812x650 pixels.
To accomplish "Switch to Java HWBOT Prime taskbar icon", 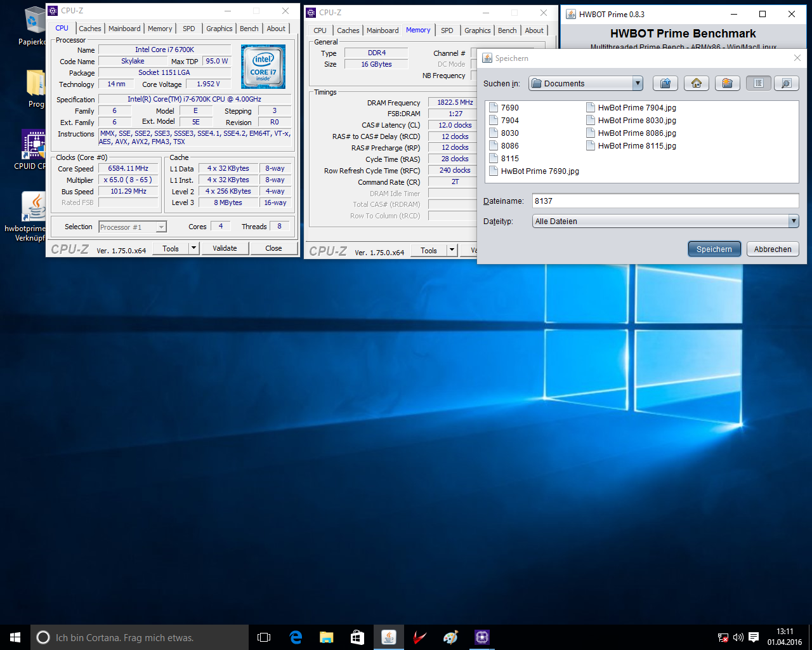I will pos(389,637).
